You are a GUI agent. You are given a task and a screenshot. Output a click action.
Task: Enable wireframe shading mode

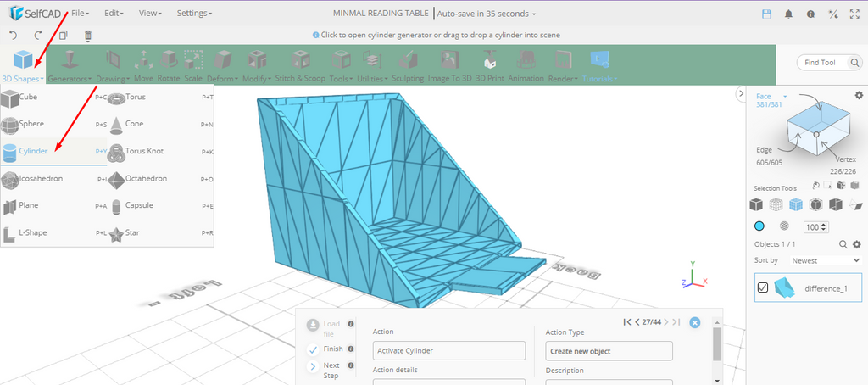[784, 226]
